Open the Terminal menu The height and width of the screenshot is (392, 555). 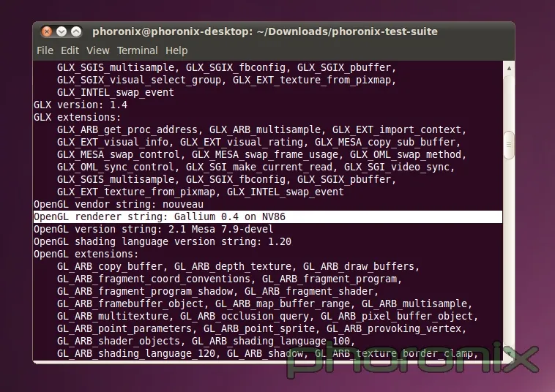(x=138, y=50)
